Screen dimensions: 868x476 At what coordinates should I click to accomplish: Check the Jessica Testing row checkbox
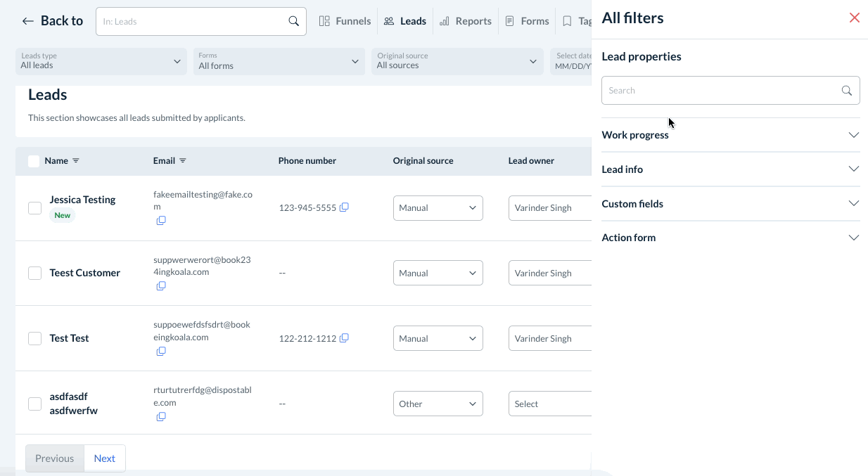34,208
